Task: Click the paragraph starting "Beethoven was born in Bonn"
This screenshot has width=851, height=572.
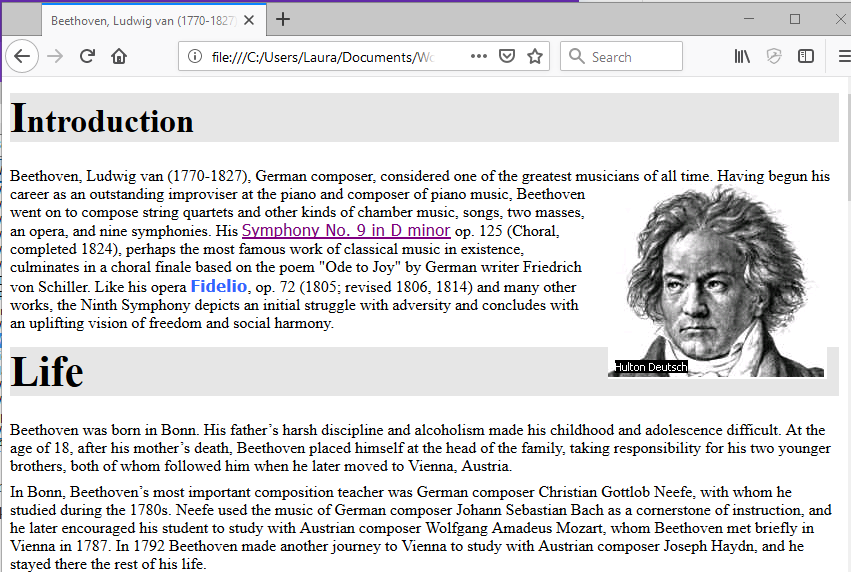Action: [420, 448]
